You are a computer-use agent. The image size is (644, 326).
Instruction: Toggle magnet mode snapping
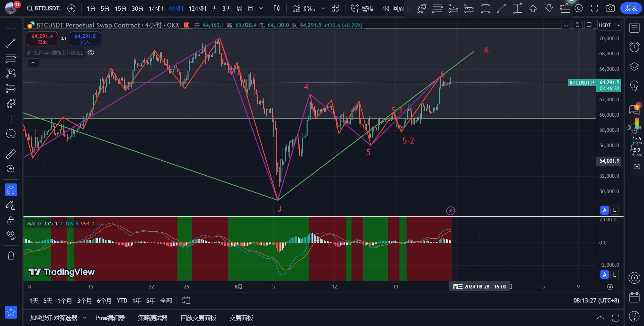pos(11,190)
